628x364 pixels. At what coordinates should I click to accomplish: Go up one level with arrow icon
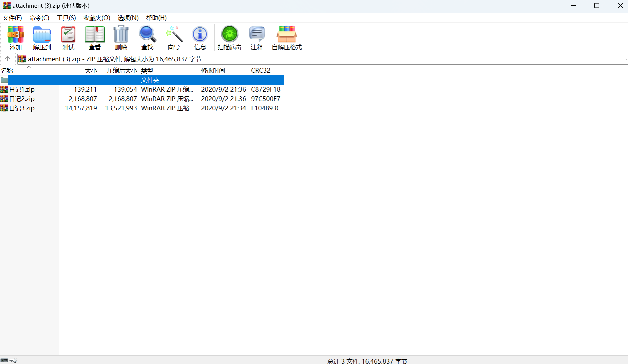tap(8, 59)
